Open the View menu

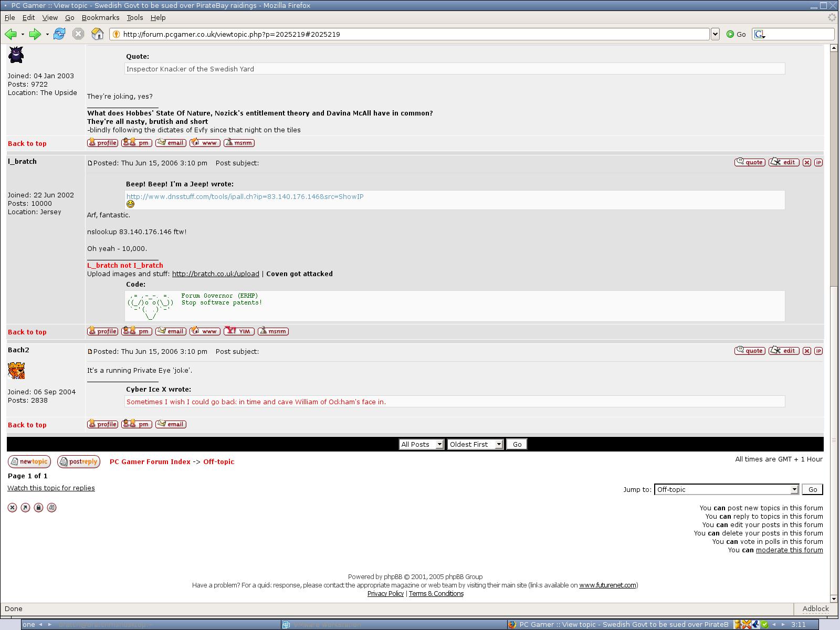pos(50,17)
